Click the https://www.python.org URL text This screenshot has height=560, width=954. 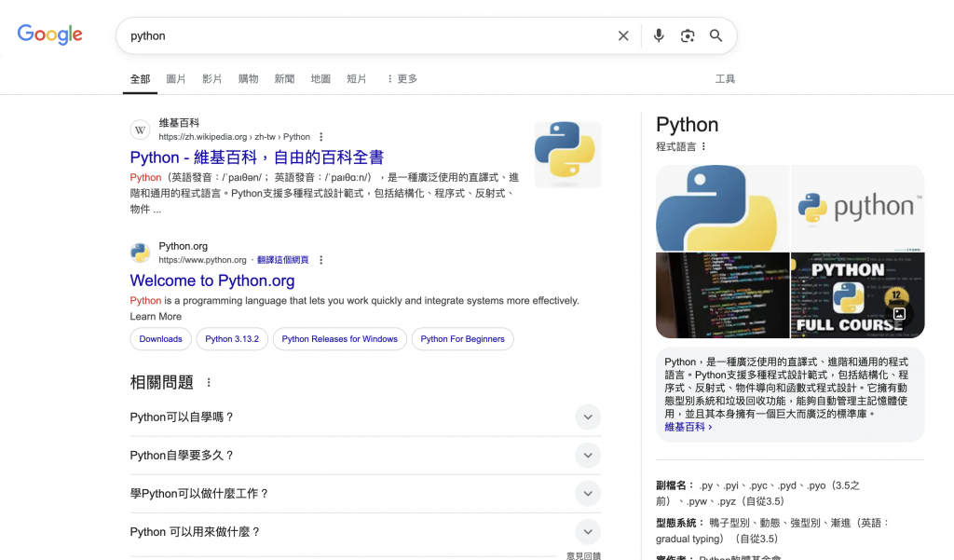pos(202,260)
